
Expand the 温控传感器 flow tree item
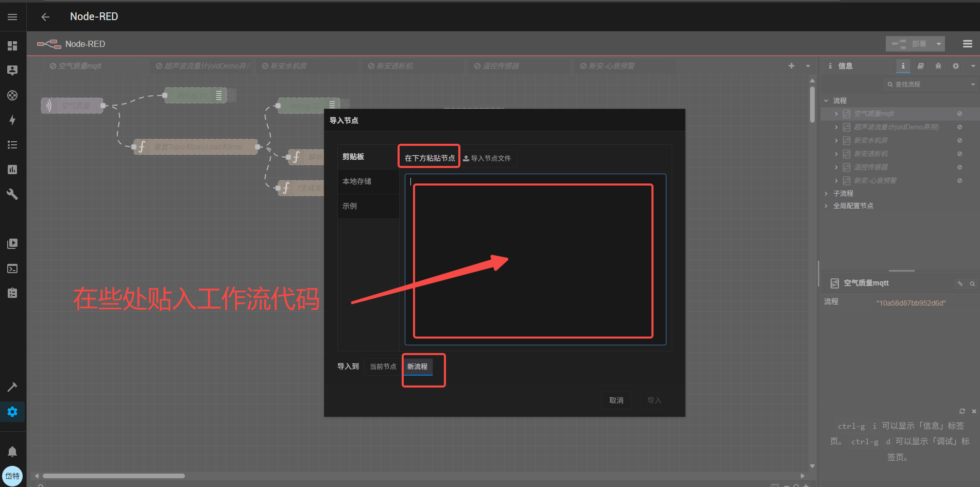pos(836,167)
